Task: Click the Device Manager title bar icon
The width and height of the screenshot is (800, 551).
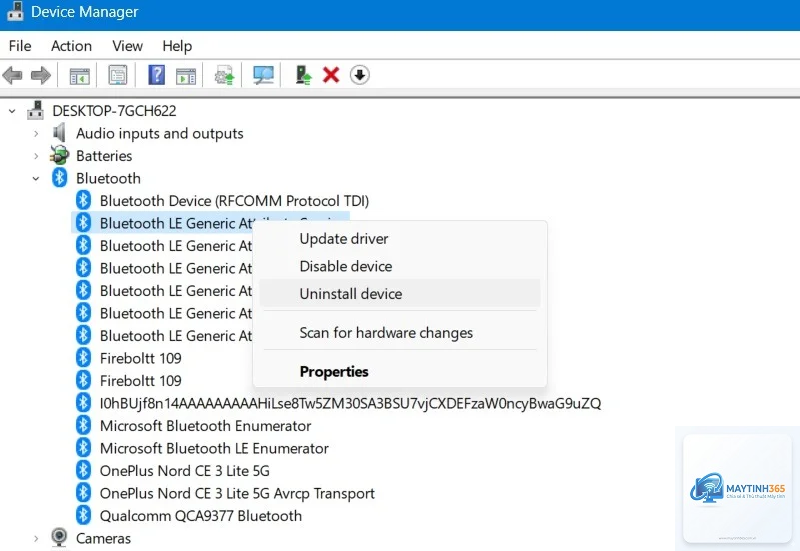Action: point(15,11)
